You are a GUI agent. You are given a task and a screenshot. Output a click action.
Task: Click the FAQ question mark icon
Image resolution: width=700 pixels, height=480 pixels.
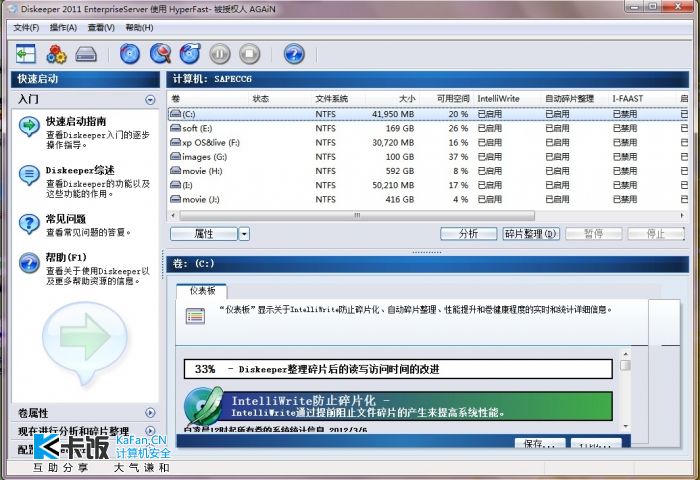pyautogui.click(x=29, y=224)
